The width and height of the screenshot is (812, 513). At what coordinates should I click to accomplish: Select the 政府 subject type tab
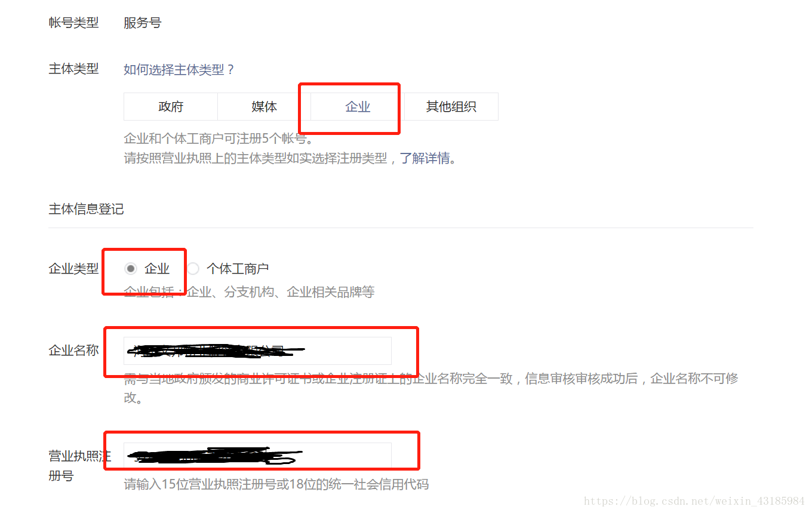[171, 107]
